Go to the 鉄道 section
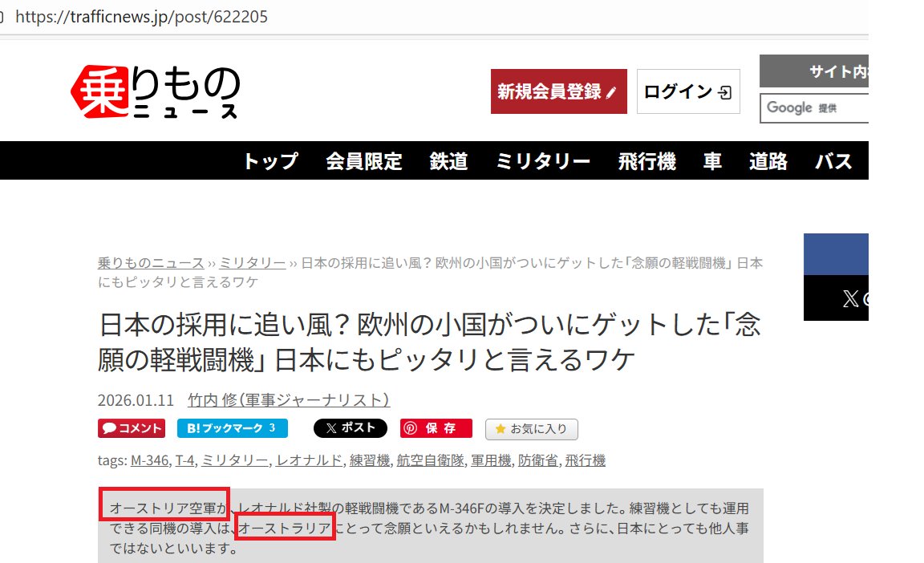This screenshot has width=924, height=563. click(x=448, y=160)
